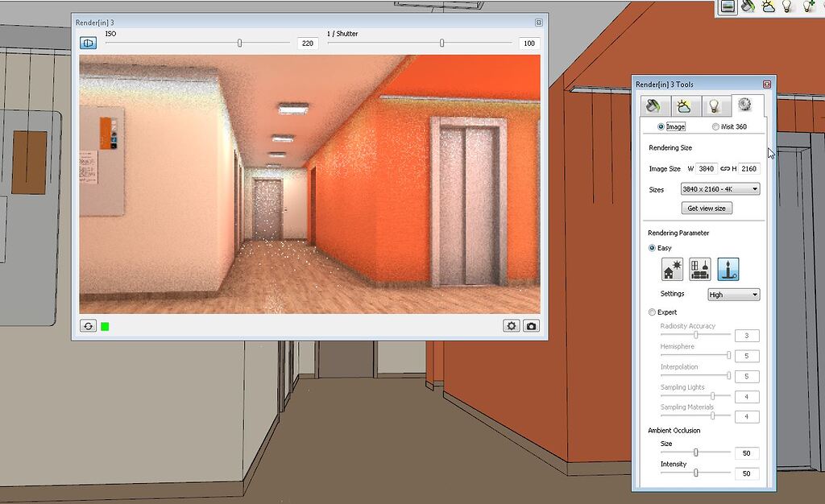Select the iVisit 360 radio option
The width and height of the screenshot is (825, 504).
coord(716,127)
